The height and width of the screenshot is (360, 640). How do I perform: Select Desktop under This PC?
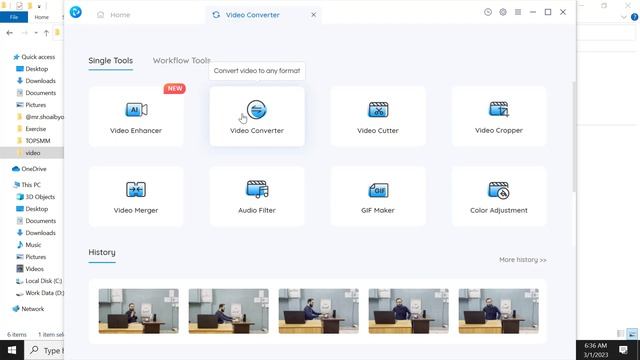click(32, 209)
